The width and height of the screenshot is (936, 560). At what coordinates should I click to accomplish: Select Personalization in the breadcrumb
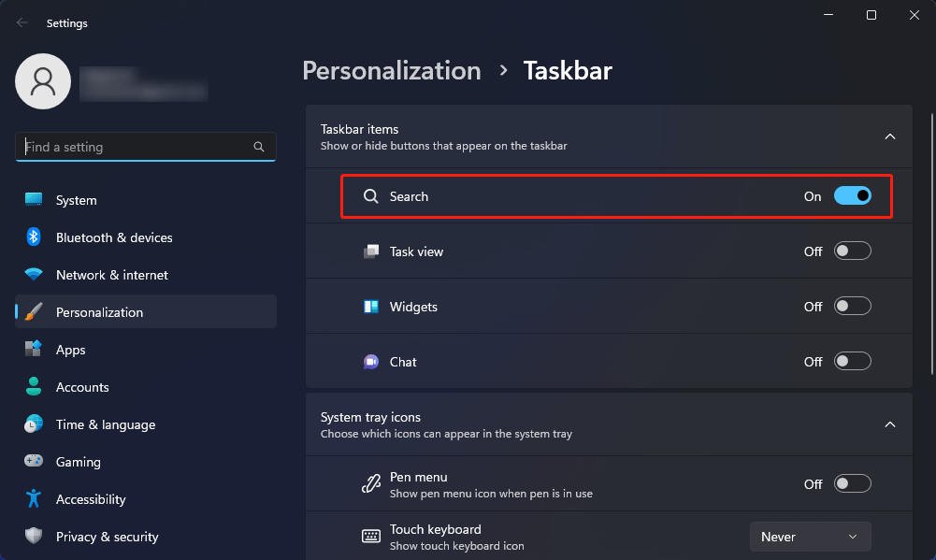[x=391, y=70]
